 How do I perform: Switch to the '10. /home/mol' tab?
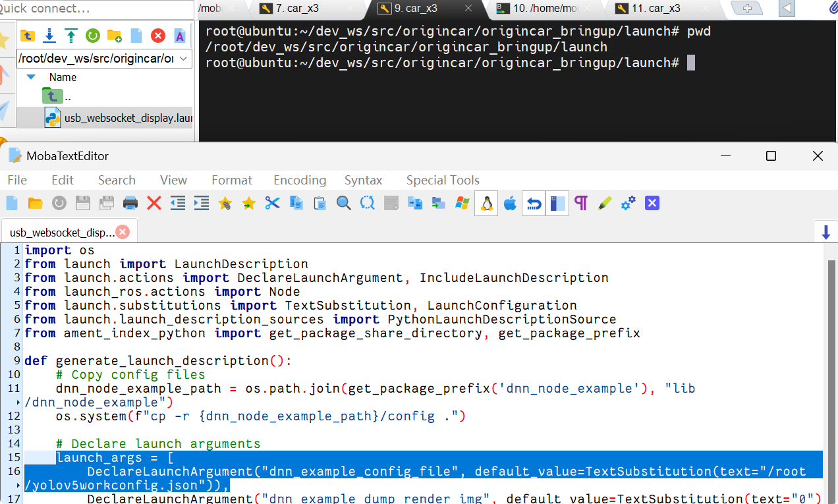pyautogui.click(x=544, y=9)
